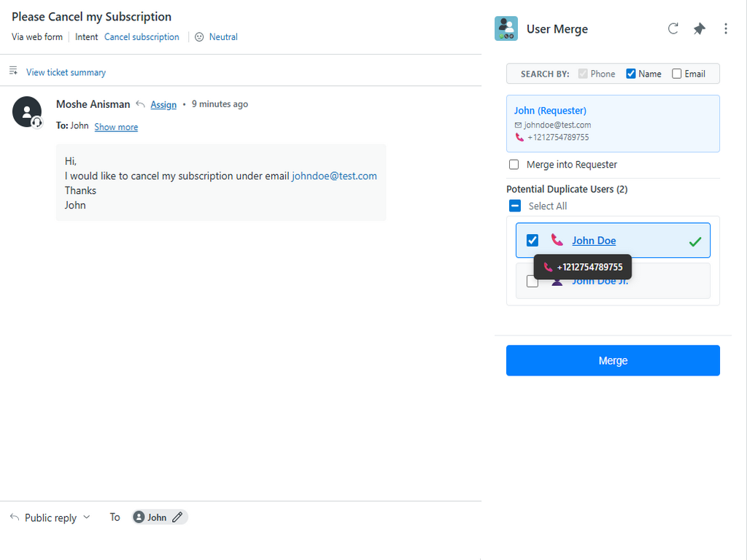Click the phone icon next to John Doe
This screenshot has width=747, height=560.
coord(557,240)
